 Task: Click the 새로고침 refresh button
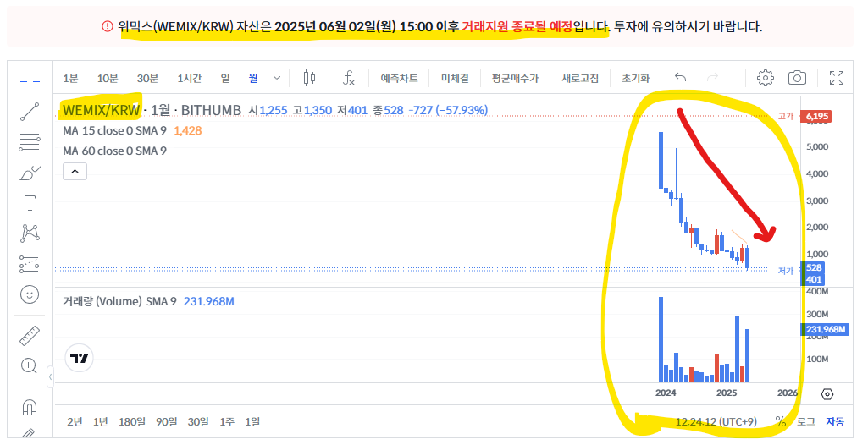[580, 79]
